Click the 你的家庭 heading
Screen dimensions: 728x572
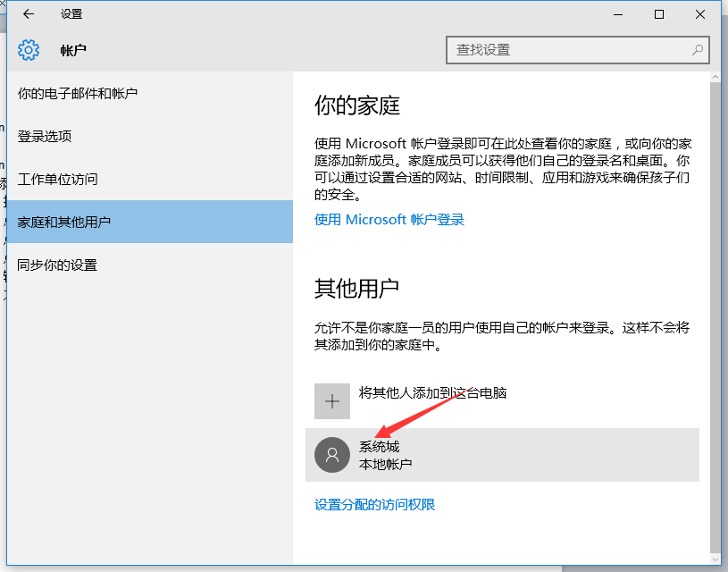357,105
